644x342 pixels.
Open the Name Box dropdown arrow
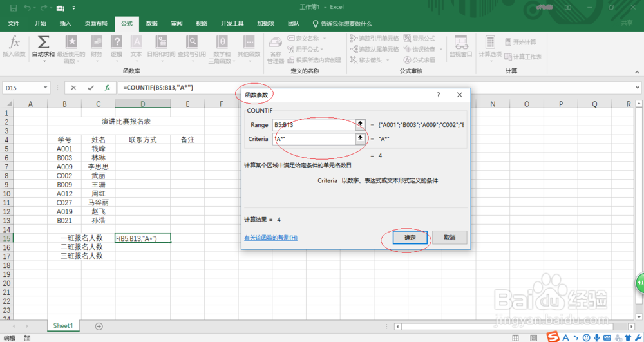45,88
